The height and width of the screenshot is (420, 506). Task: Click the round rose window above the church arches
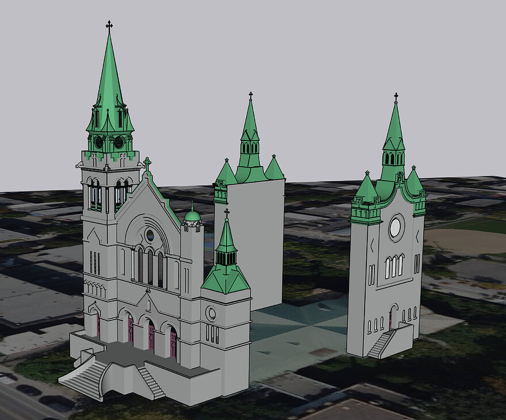(150, 235)
